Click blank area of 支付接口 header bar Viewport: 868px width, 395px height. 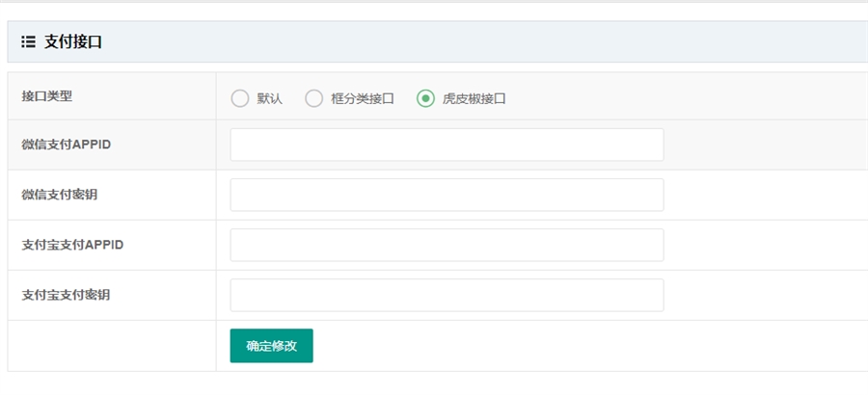[482, 41]
